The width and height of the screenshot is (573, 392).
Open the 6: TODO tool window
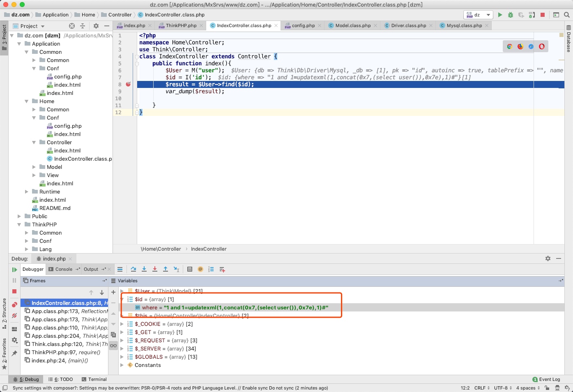point(60,379)
